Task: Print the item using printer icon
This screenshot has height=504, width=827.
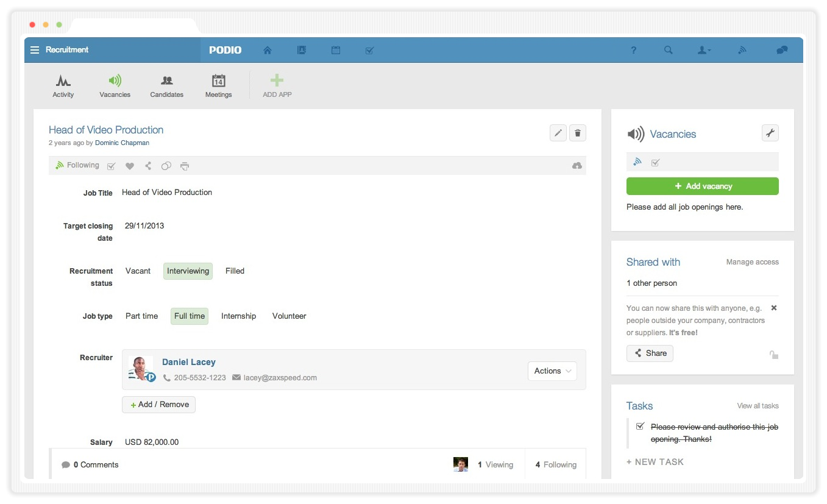Action: click(185, 166)
